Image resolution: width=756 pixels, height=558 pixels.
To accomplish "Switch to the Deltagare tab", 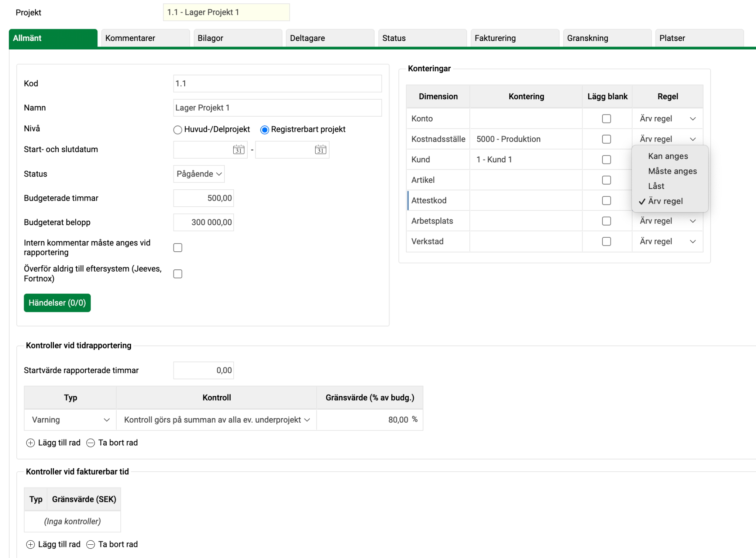I will [x=330, y=38].
